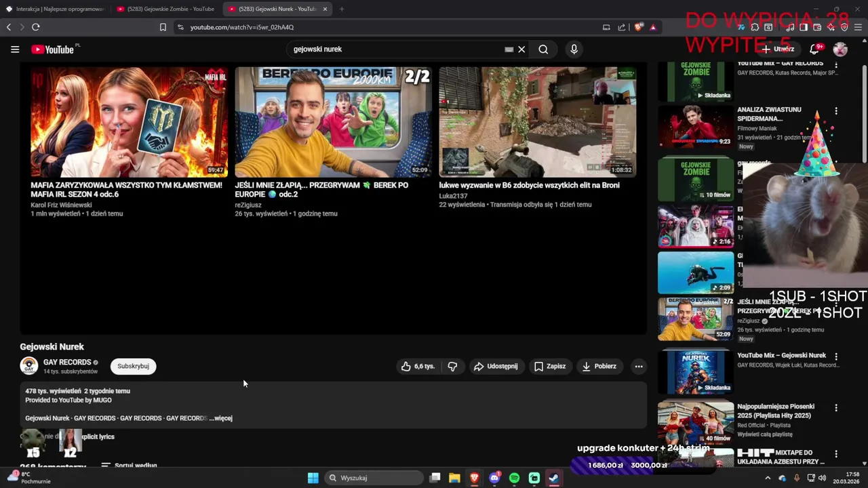This screenshot has height=488, width=868.
Task: Open the 2:16 sidebar video thumbnail
Action: [x=696, y=226]
